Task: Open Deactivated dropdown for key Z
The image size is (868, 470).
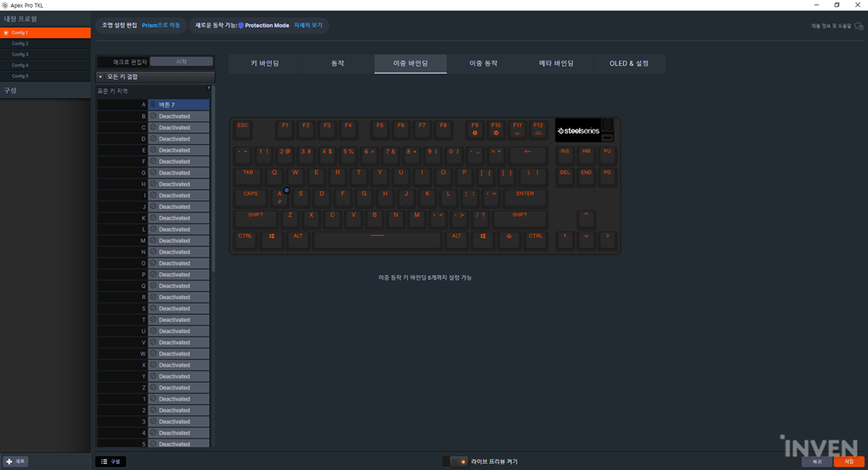Action: tap(179, 388)
